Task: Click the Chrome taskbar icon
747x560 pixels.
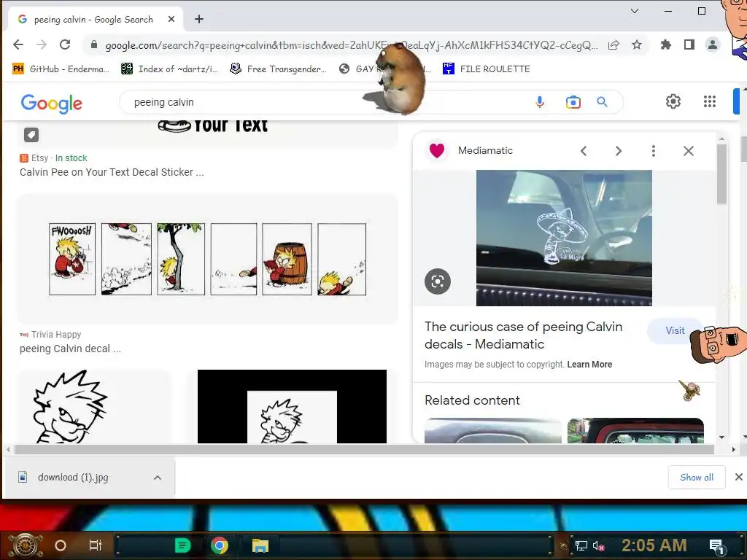Action: pyautogui.click(x=219, y=545)
